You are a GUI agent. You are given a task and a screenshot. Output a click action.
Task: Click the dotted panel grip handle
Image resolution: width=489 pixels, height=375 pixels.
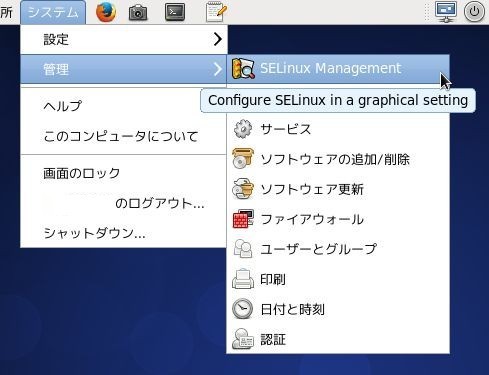426,12
